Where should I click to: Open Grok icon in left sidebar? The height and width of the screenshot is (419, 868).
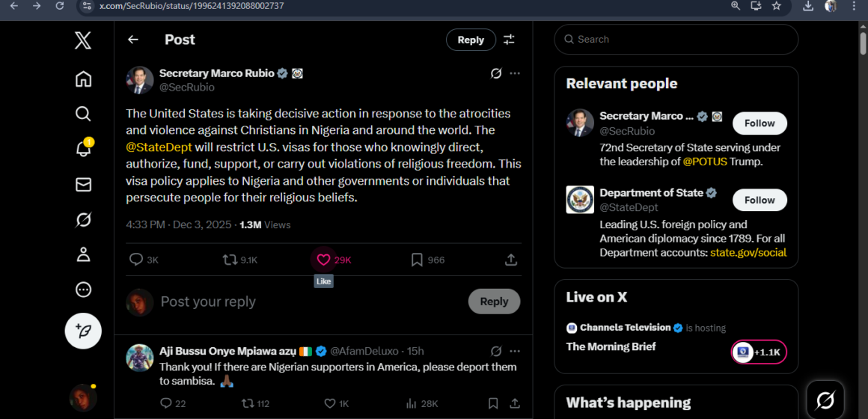pos(83,220)
